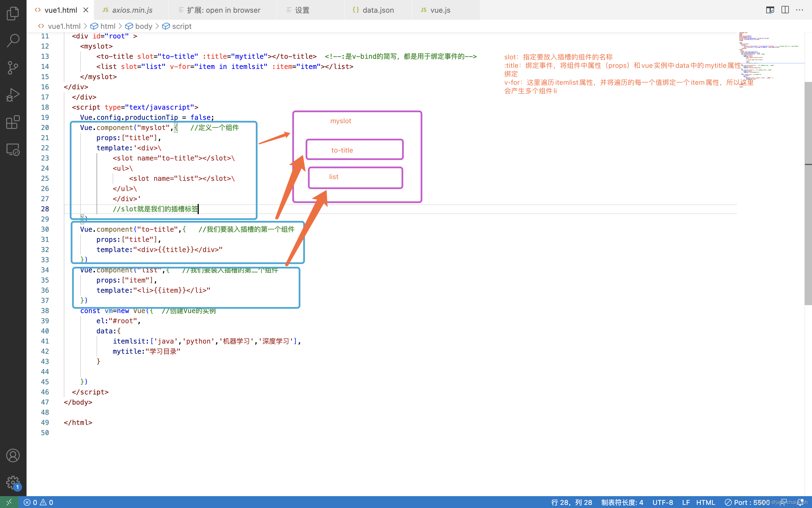This screenshot has width=812, height=508.
Task: Click the '</script>' tag on line 46
Action: (90, 392)
